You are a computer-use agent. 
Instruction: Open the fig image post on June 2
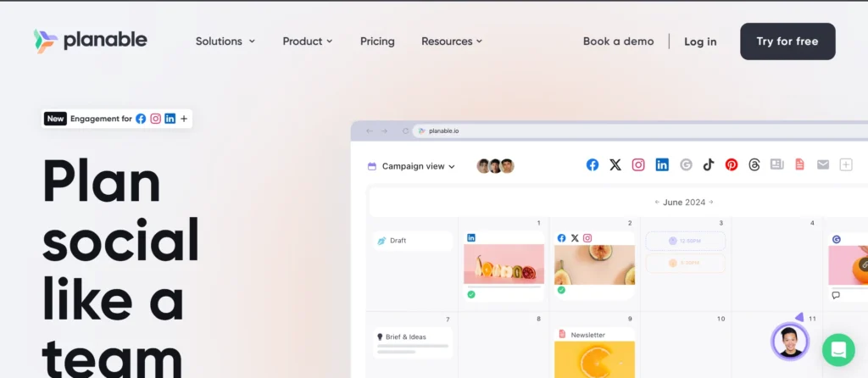pyautogui.click(x=594, y=265)
